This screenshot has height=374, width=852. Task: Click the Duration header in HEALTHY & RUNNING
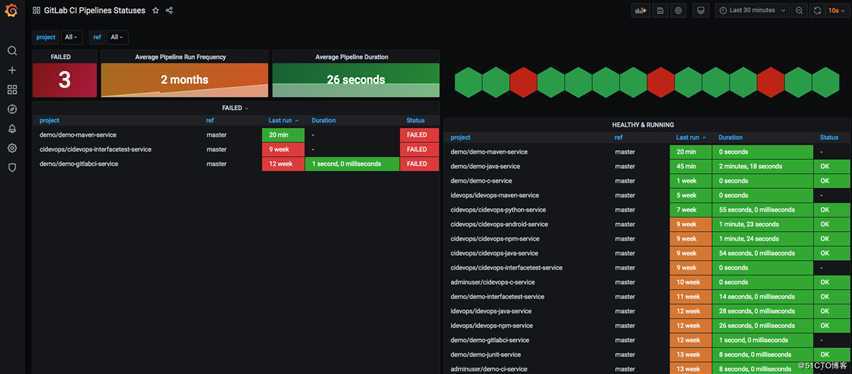click(730, 138)
